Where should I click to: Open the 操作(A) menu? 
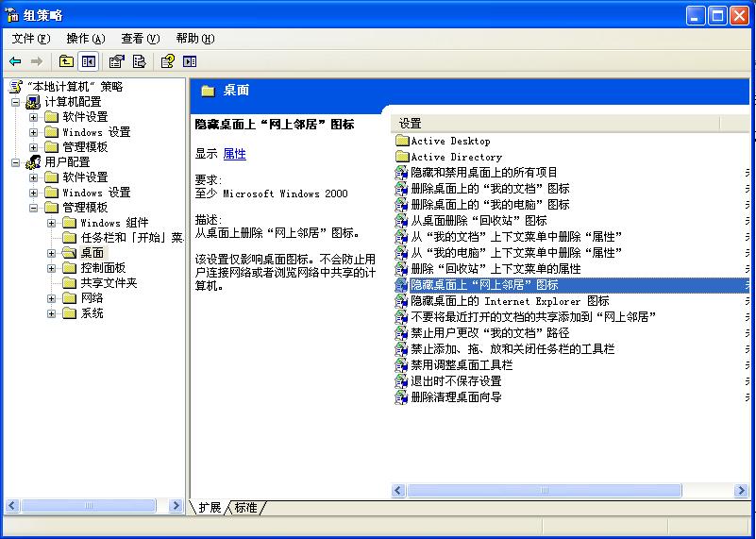tap(85, 39)
